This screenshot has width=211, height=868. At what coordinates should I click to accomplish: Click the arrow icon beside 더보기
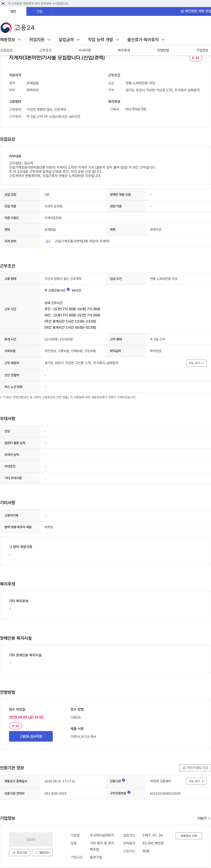tap(209, 818)
